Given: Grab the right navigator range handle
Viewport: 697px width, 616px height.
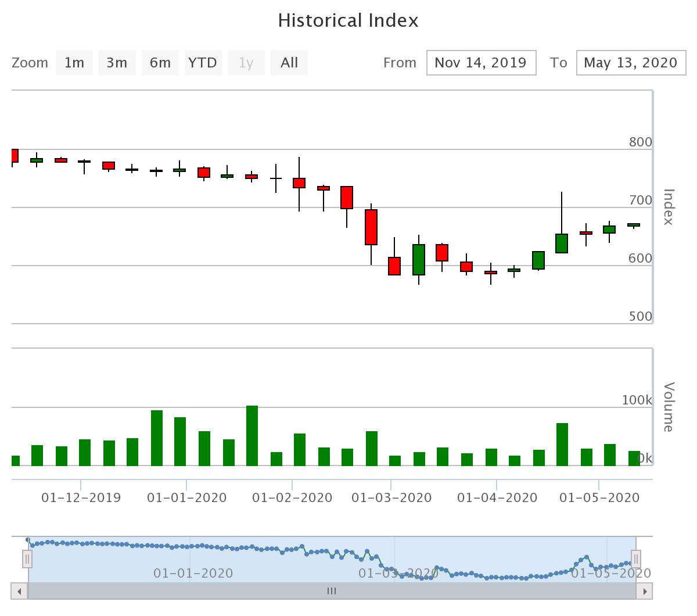Looking at the screenshot, I should tap(636, 559).
